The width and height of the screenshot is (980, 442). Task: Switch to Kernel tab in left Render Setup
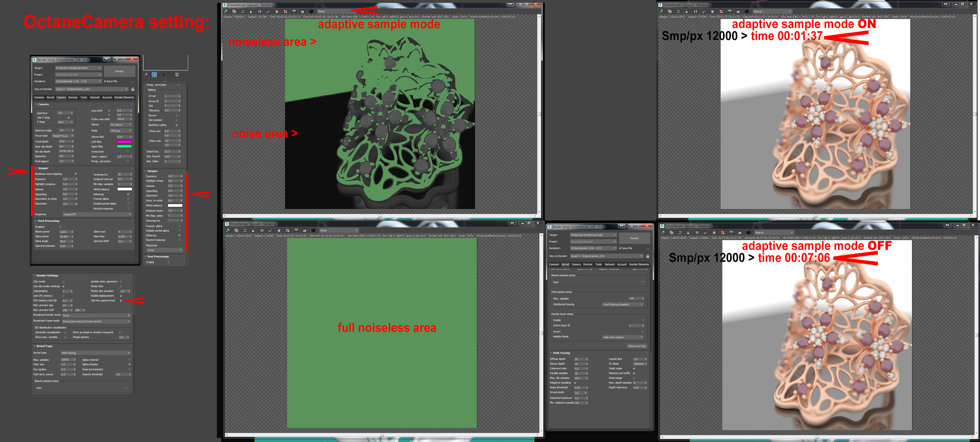50,97
